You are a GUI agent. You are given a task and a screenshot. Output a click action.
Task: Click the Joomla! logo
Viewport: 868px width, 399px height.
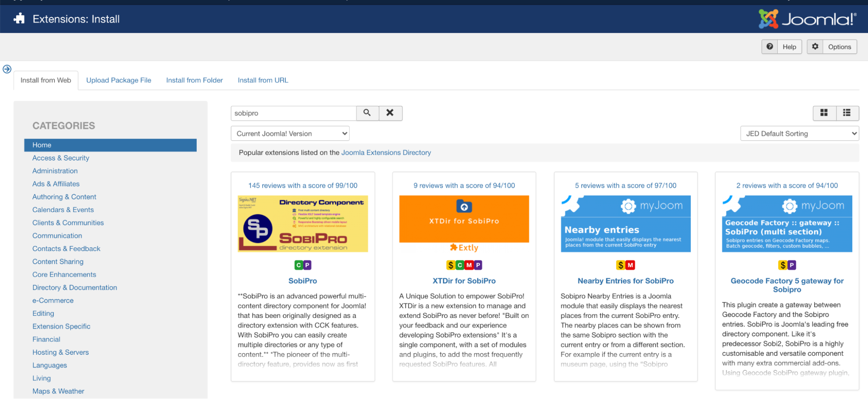click(807, 19)
